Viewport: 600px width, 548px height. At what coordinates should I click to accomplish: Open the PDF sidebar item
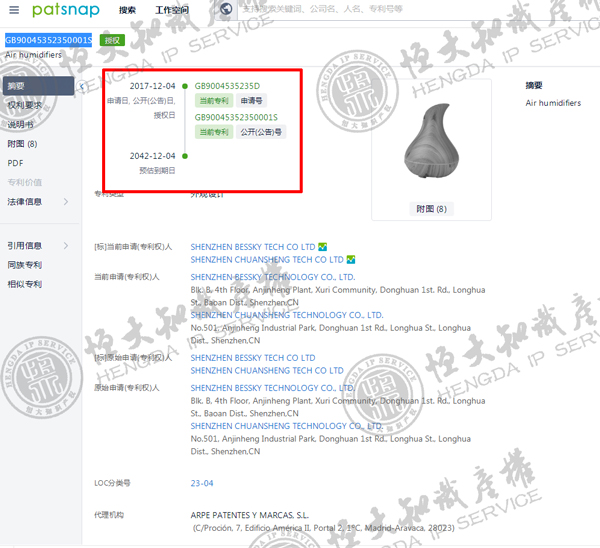(15, 163)
